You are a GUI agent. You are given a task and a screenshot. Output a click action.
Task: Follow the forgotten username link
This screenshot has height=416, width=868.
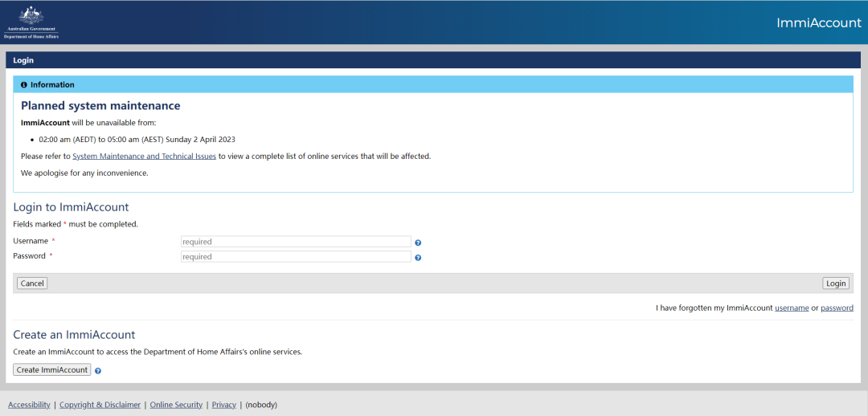pos(792,308)
